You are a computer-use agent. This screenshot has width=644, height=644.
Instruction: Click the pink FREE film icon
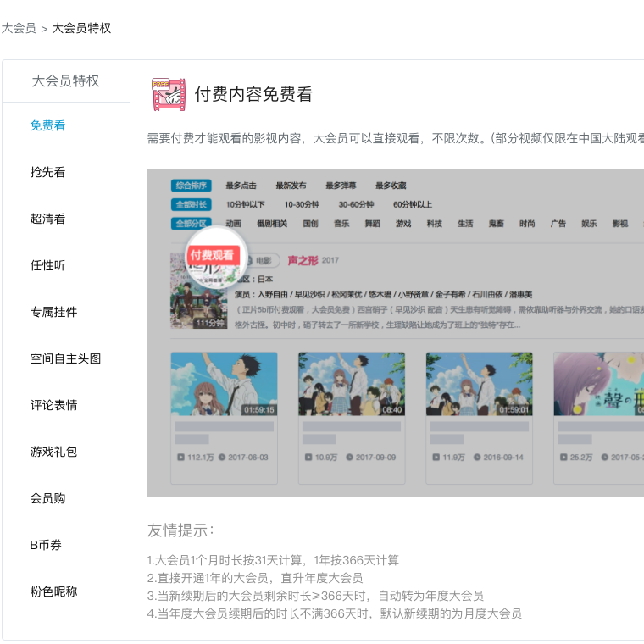(169, 94)
